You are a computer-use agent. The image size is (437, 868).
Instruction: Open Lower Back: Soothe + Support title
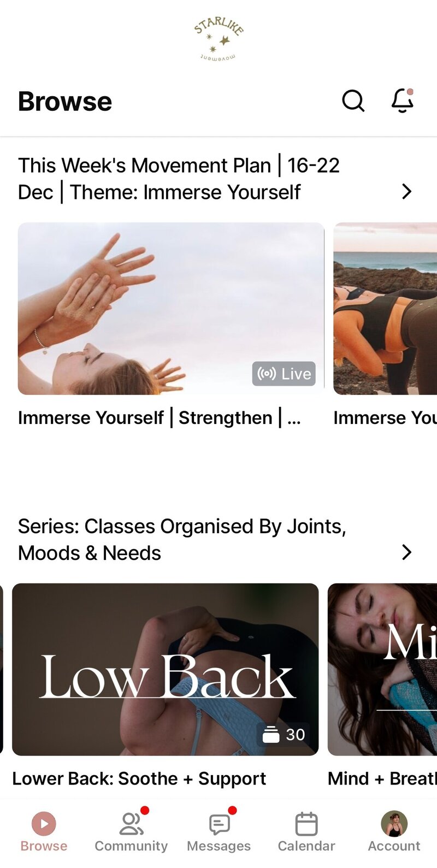(x=139, y=778)
